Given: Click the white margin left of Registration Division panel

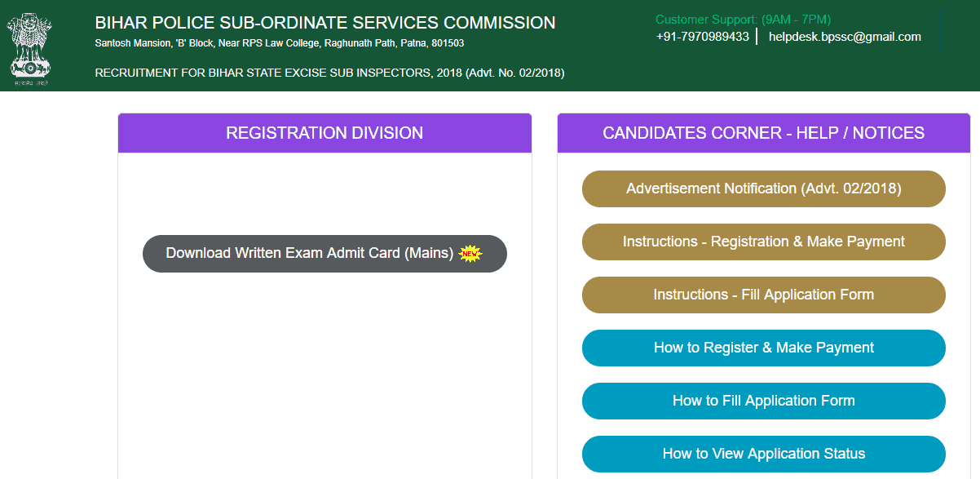Looking at the screenshot, I should pos(57,286).
